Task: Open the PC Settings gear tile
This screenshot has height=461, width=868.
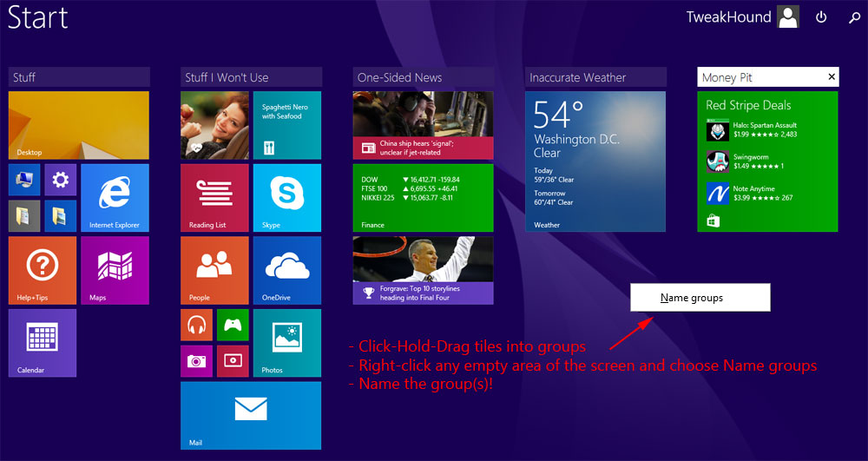Action: click(61, 180)
